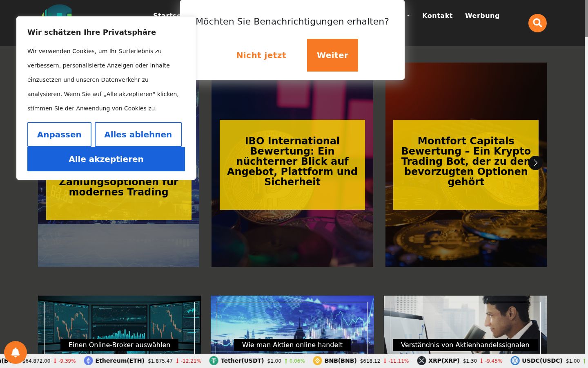Open Montfort Capitals Bewertung article
The height and width of the screenshot is (368, 588).
tap(466, 161)
